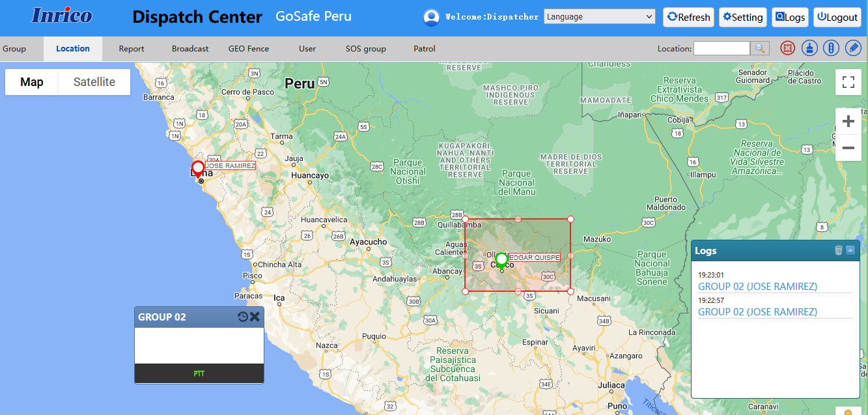The height and width of the screenshot is (415, 868).
Task: Open the Logs button in header
Action: pyautogui.click(x=790, y=18)
